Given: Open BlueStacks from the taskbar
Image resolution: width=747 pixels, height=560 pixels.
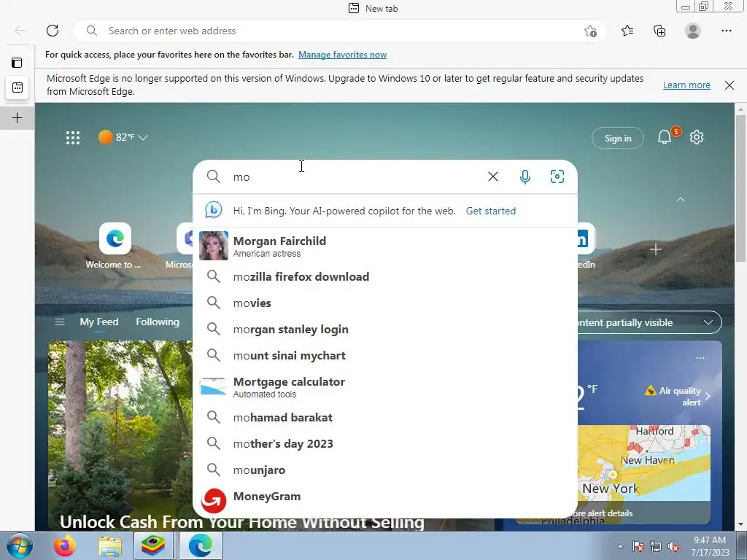Looking at the screenshot, I should point(153,546).
